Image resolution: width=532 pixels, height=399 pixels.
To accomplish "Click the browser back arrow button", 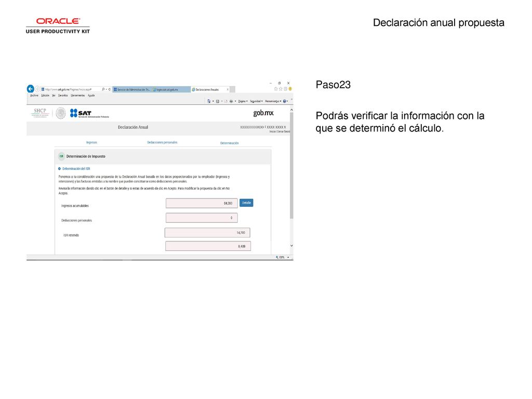I will 31,89.
